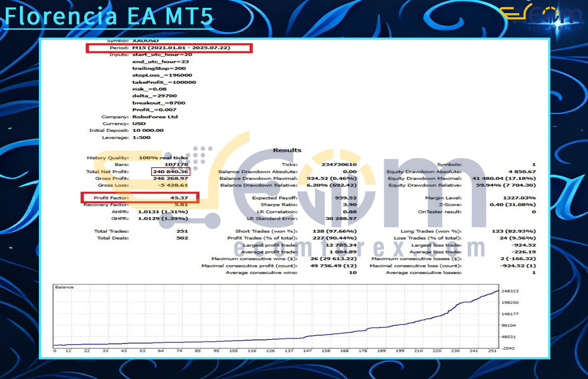The image size is (588, 379).
Task: Click the takeProfit_=100000 input line
Action: point(164,82)
